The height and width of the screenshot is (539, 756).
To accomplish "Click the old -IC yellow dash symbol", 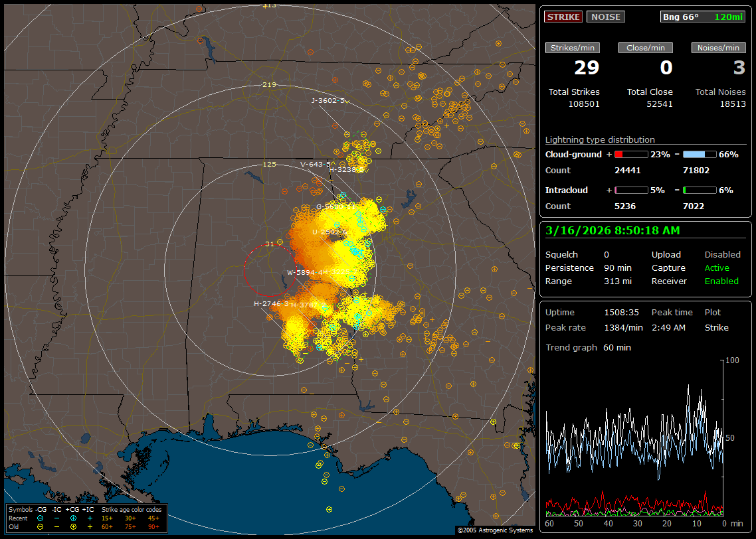I will (57, 526).
